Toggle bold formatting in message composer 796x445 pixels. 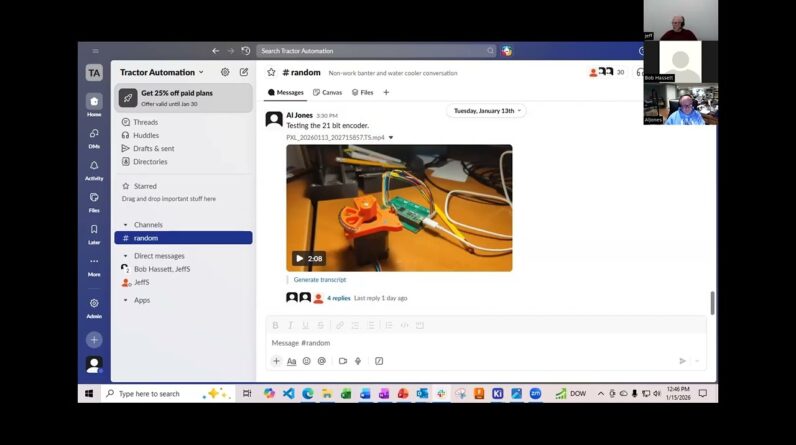coord(275,325)
